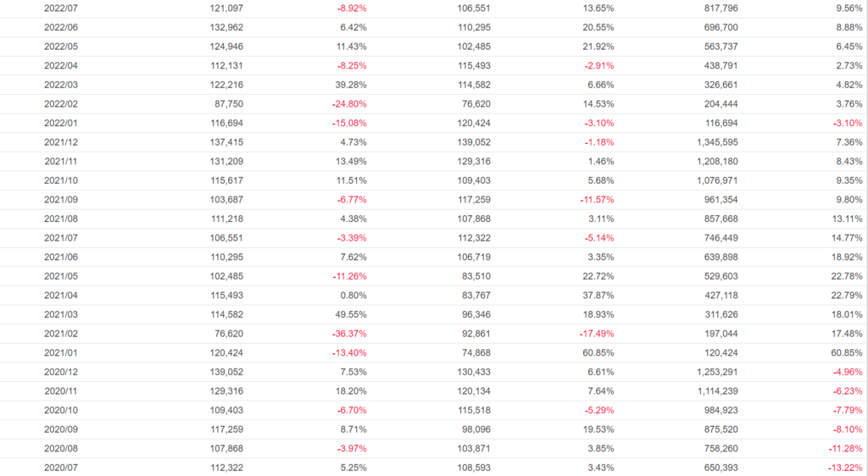Select the 2022/02 row date
868x476 pixels.
tap(61, 104)
